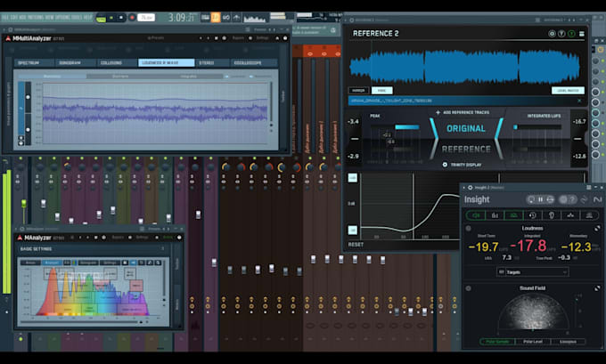
Task: Expand the Loudness panel in Insight
Action: click(x=597, y=228)
